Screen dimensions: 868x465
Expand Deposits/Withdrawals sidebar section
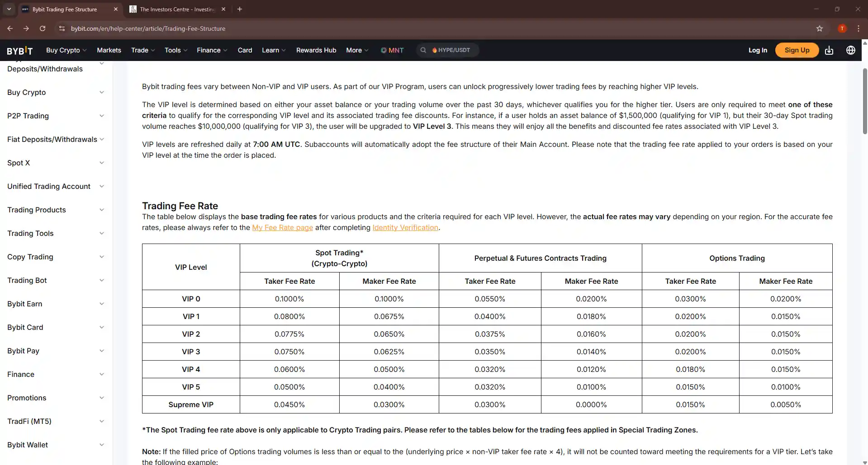point(56,69)
